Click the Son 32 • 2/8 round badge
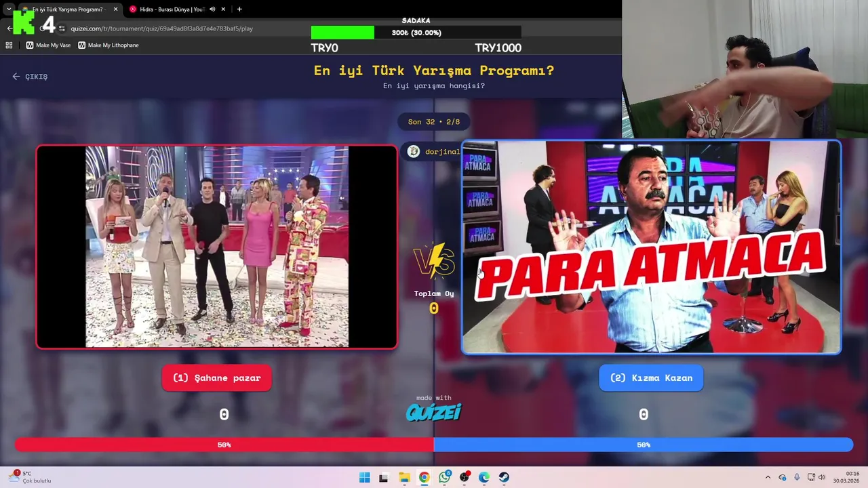Screen dimensions: 868x488 pyautogui.click(x=434, y=122)
